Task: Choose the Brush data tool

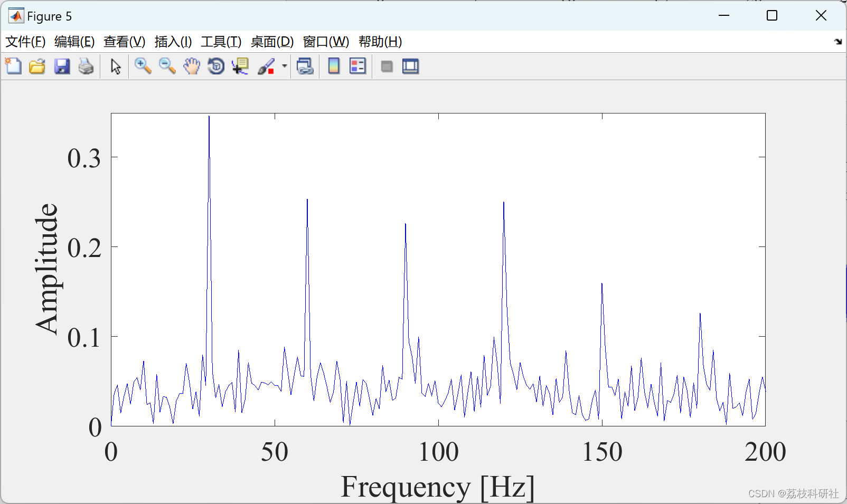Action: [266, 66]
